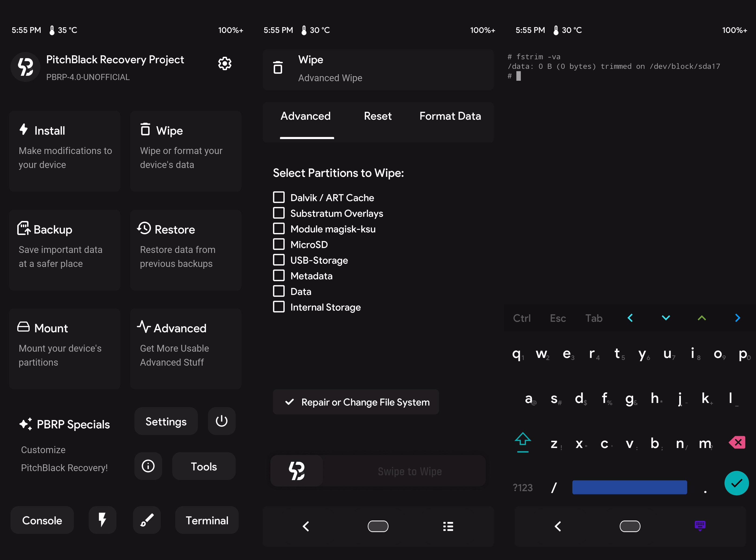Open the Console button

[x=42, y=520]
